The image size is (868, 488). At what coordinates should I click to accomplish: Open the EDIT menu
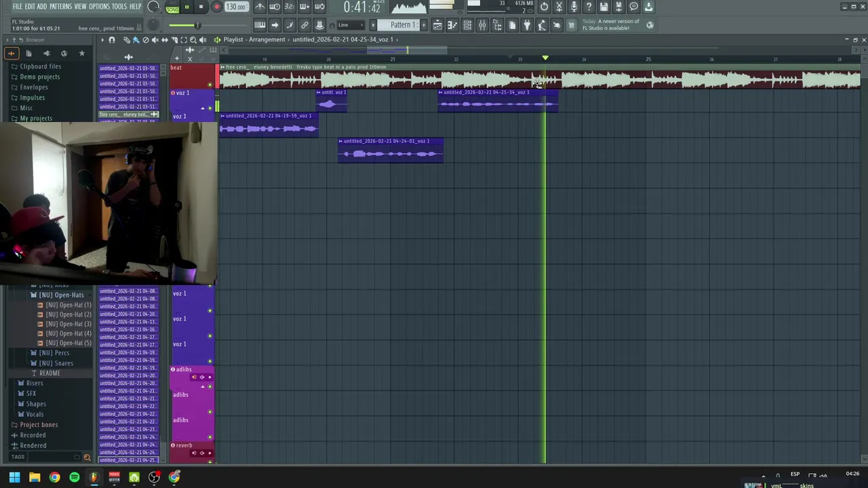[x=30, y=6]
